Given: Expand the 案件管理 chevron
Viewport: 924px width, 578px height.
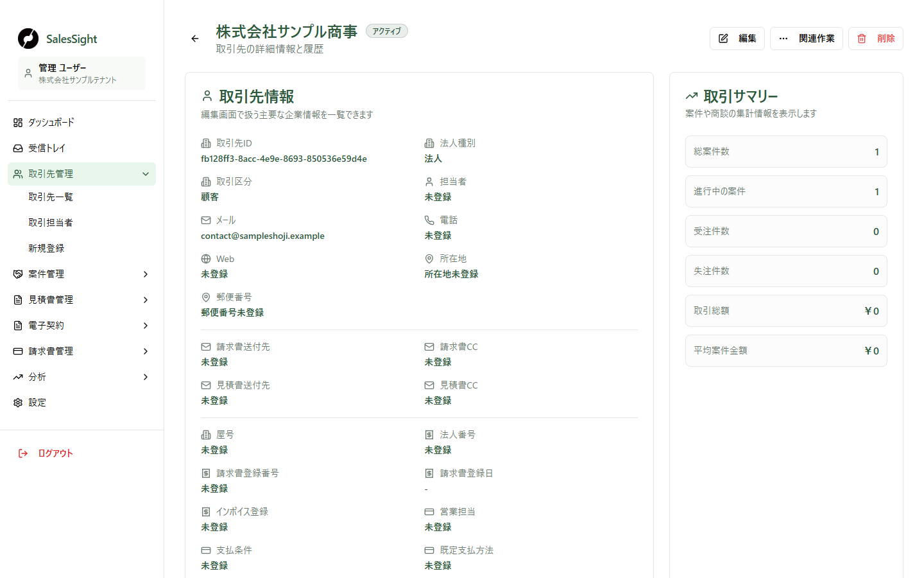Looking at the screenshot, I should pyautogui.click(x=146, y=274).
